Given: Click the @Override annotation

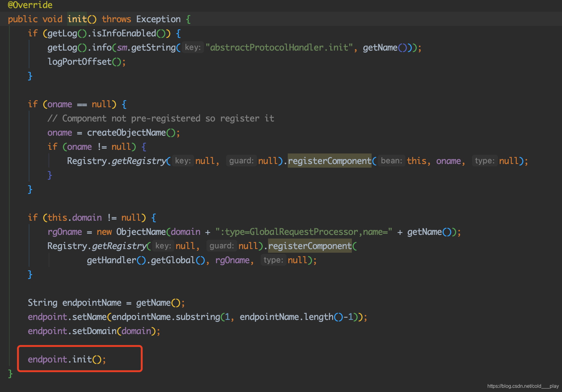Looking at the screenshot, I should click(x=30, y=5).
